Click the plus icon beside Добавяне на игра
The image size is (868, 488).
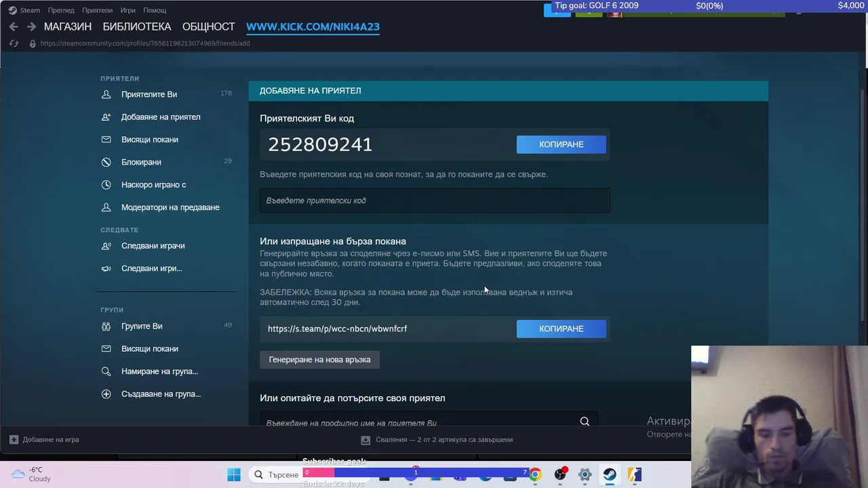click(14, 439)
